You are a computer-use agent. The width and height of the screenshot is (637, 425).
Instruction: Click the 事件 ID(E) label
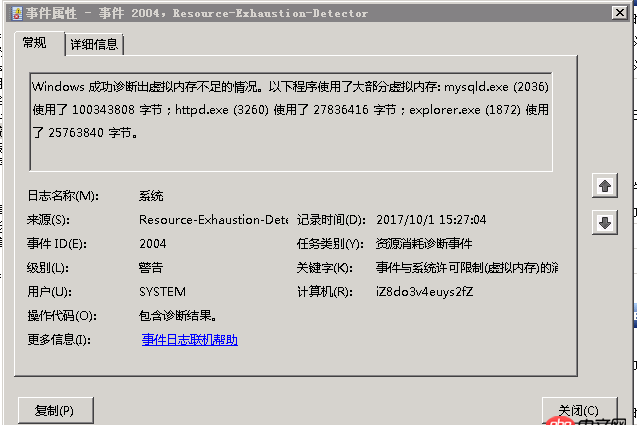click(x=57, y=244)
